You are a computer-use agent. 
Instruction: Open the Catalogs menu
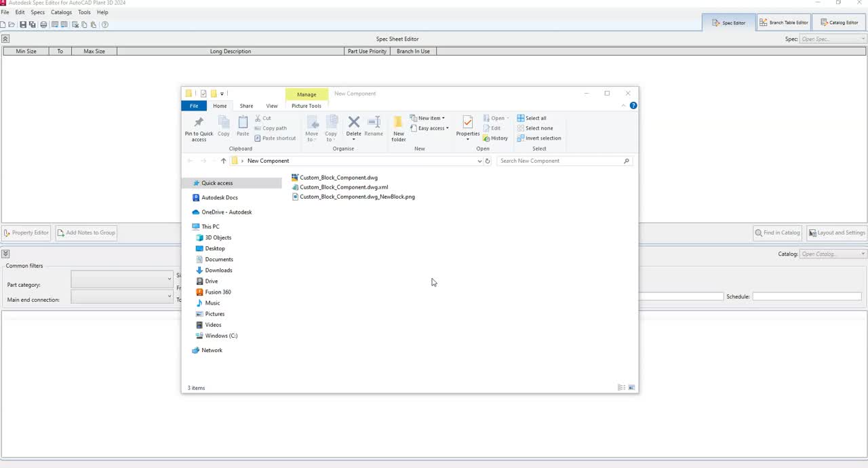61,12
